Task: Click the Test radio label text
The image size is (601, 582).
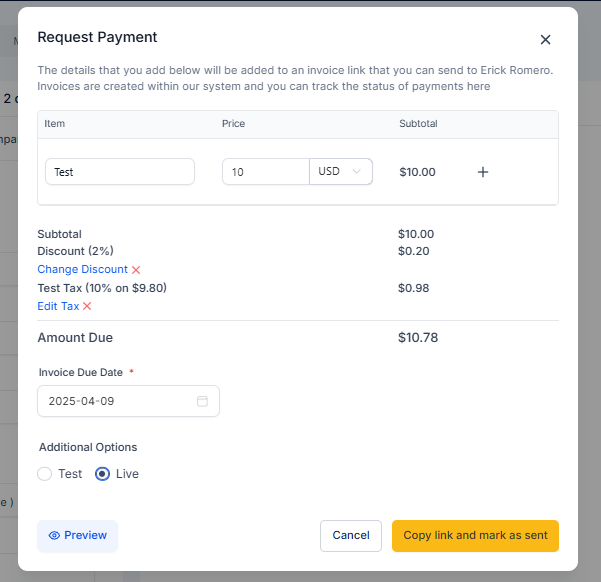Action: [x=70, y=474]
